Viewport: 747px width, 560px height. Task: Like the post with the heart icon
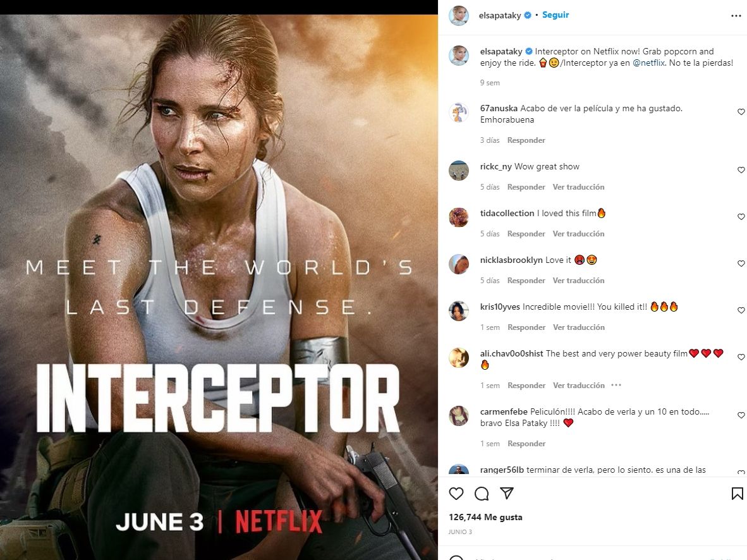(456, 493)
